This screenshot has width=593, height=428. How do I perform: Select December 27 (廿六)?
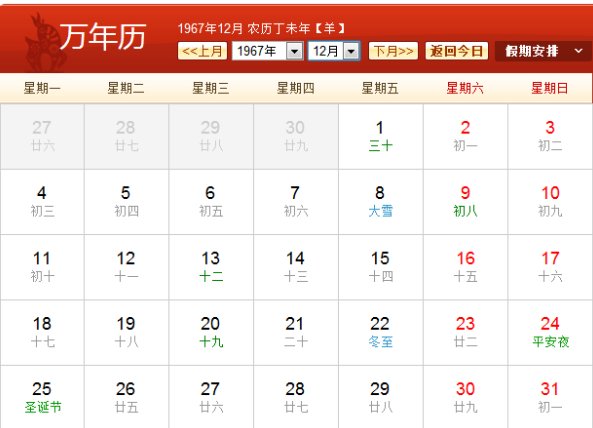tap(211, 397)
